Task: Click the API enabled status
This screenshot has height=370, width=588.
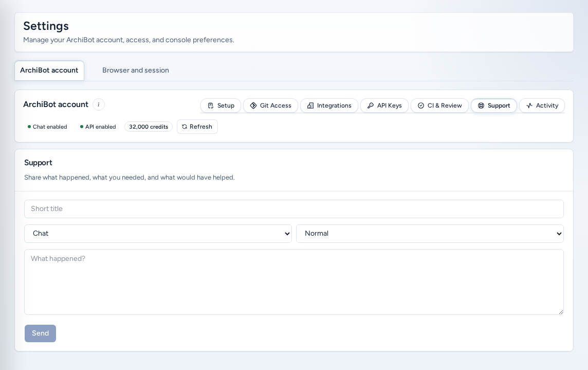Action: coord(98,127)
